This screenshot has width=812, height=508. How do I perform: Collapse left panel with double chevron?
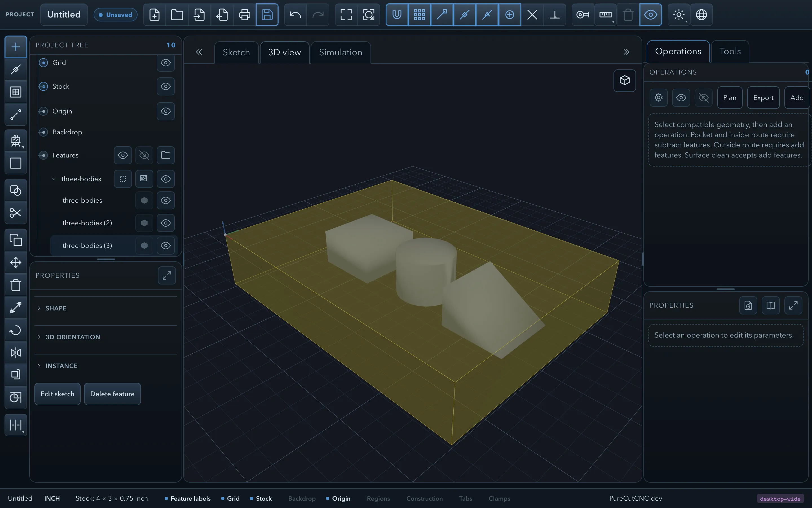coord(199,52)
